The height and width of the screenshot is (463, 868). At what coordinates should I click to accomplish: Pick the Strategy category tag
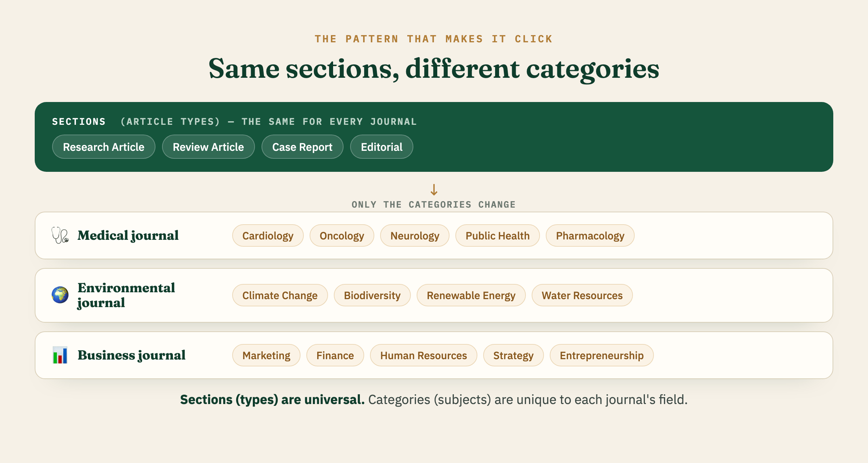tap(514, 355)
